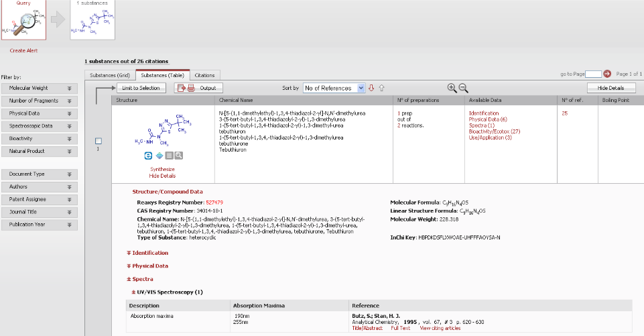Click the Create Alert link
This screenshot has height=336, width=644.
(24, 50)
